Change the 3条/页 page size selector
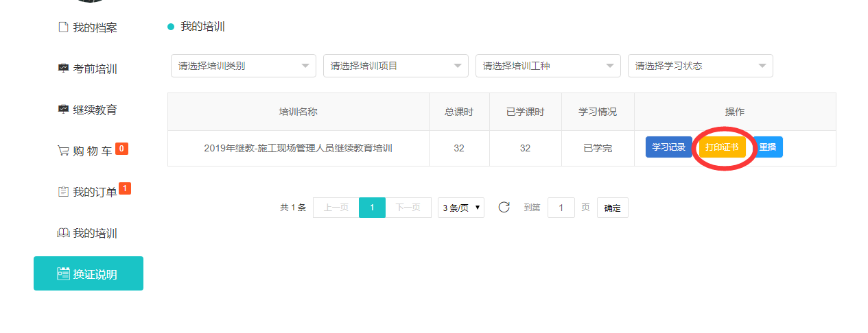Image resolution: width=868 pixels, height=333 pixels. pos(460,208)
